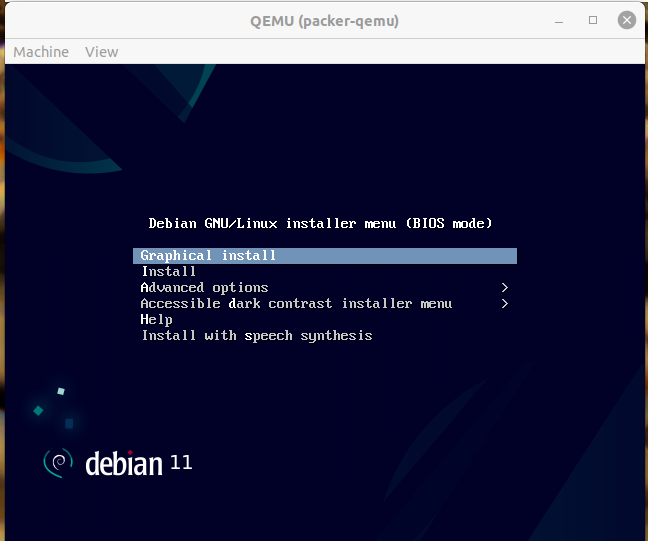
Task: Click the teal diamond decoration above the logo
Action: (38, 410)
